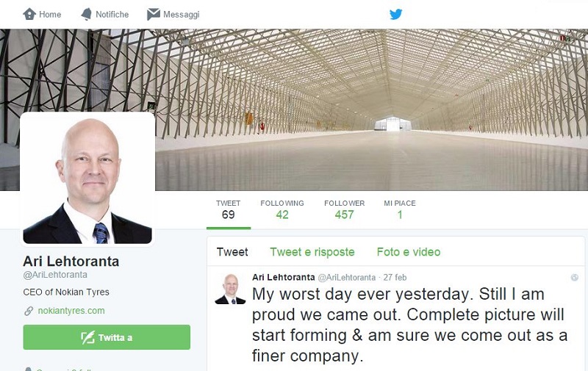Click the green Twitta a button
The height and width of the screenshot is (371, 588).
[x=107, y=337]
